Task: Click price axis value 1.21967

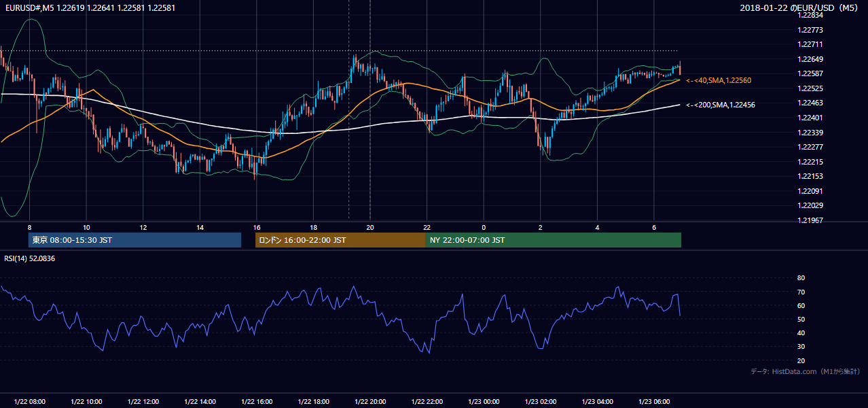Action: pos(810,220)
